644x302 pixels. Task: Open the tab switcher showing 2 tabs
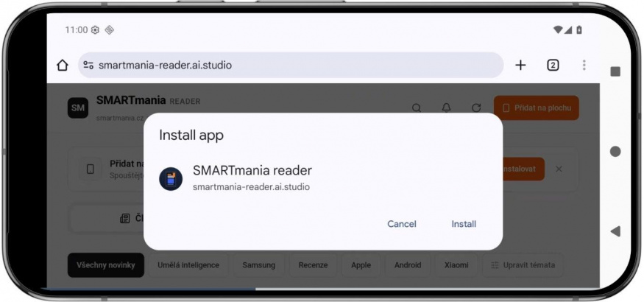553,65
